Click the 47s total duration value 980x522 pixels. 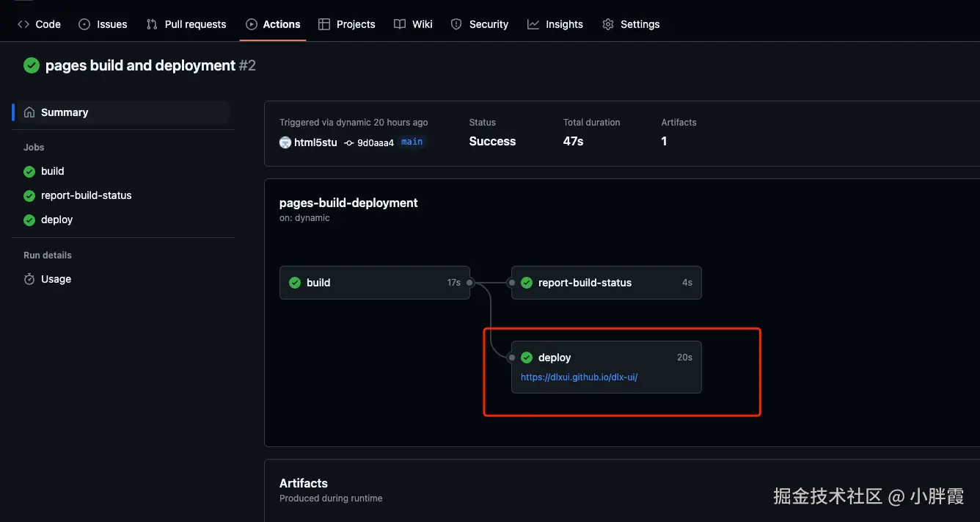tap(573, 141)
